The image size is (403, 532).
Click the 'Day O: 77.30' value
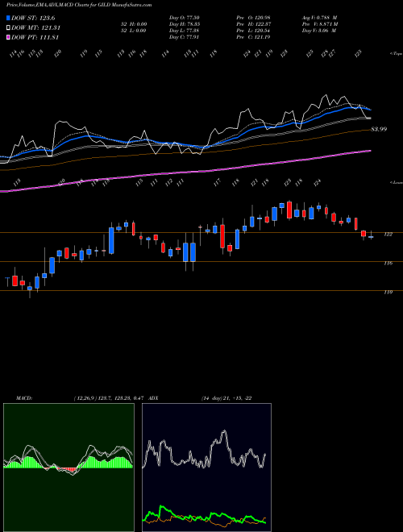(185, 18)
